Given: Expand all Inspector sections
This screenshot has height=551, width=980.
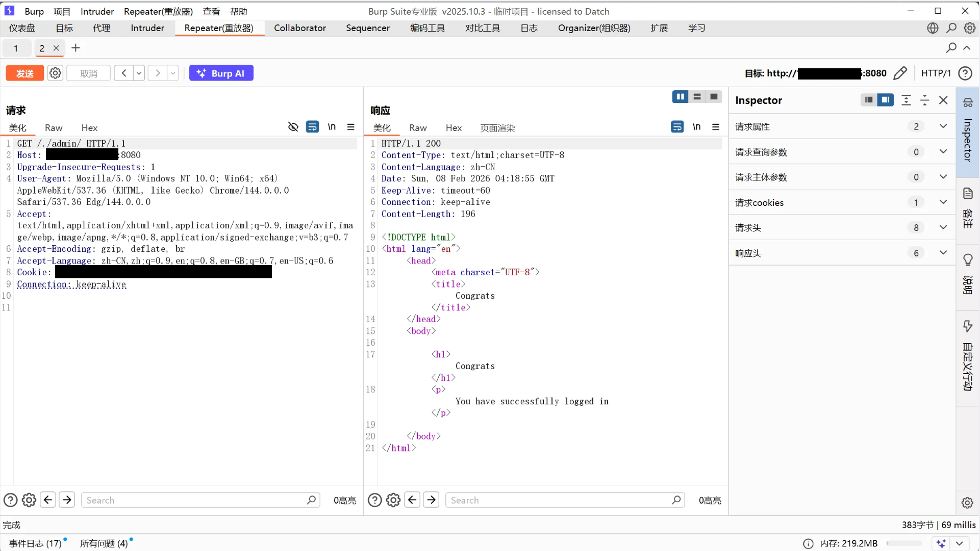Looking at the screenshot, I should pos(906,100).
